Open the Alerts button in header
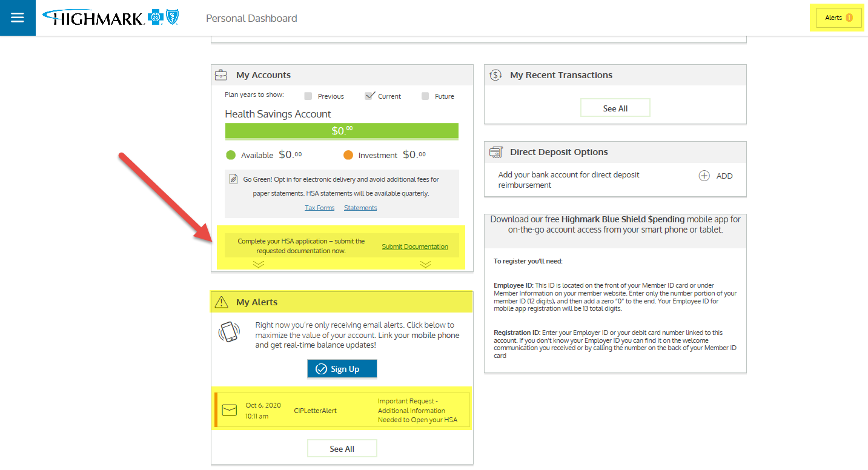This screenshot has width=868, height=470. pos(838,18)
